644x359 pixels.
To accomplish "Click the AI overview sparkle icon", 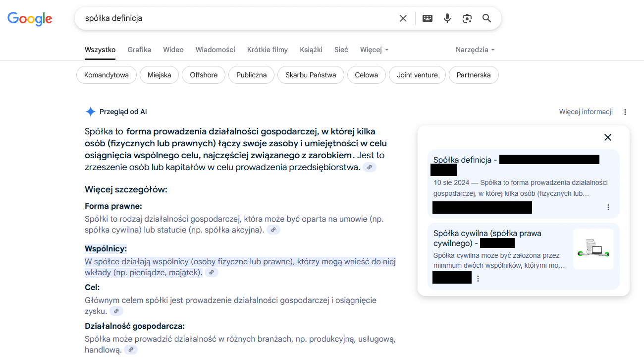I will coord(90,112).
